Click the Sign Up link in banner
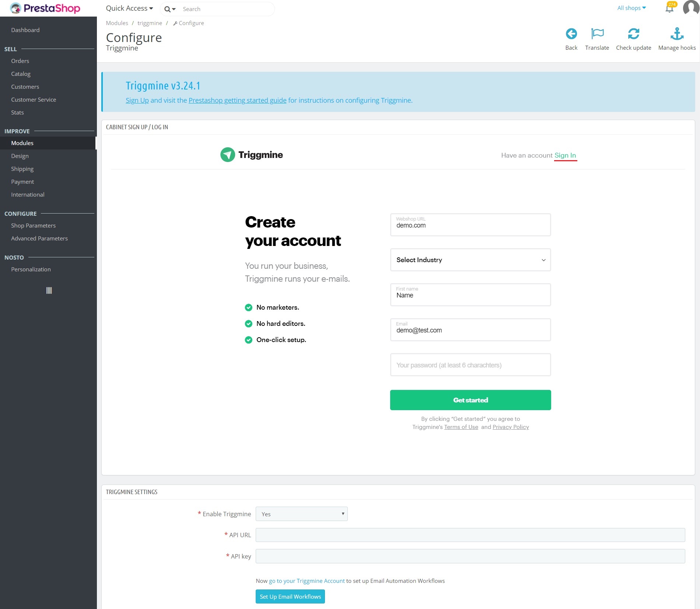700x609 pixels. 137,100
